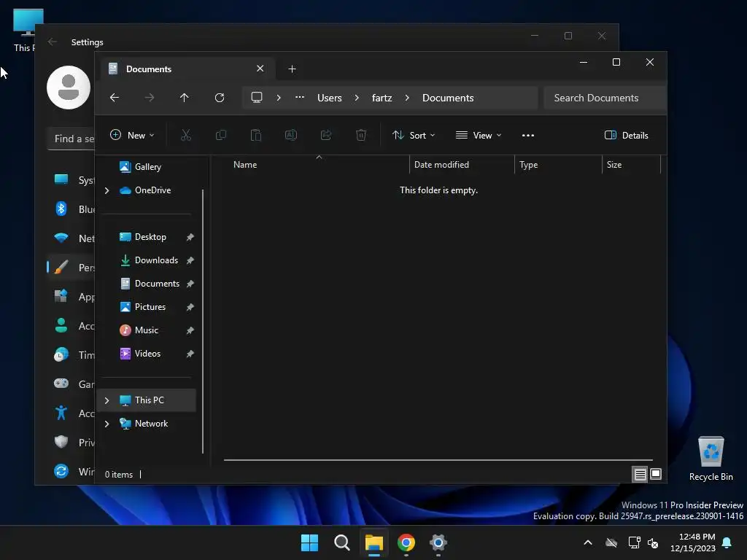The image size is (747, 560).
Task: Click the fartz breadcrumb
Action: pyautogui.click(x=382, y=98)
